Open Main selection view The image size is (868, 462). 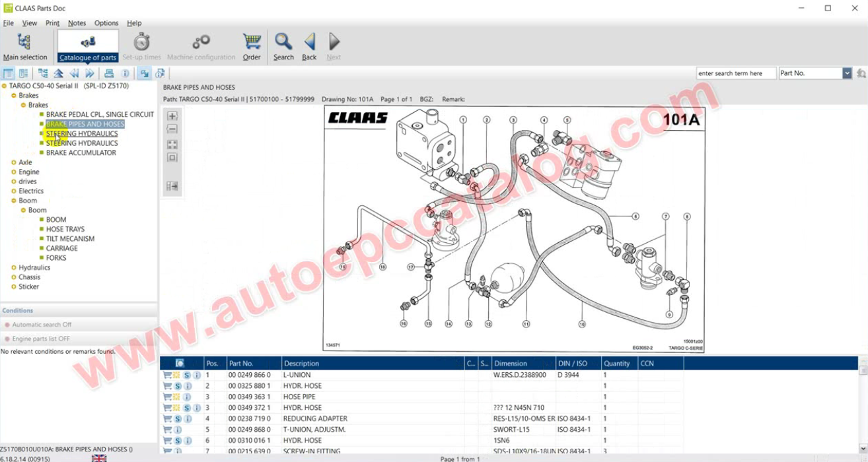pos(24,46)
